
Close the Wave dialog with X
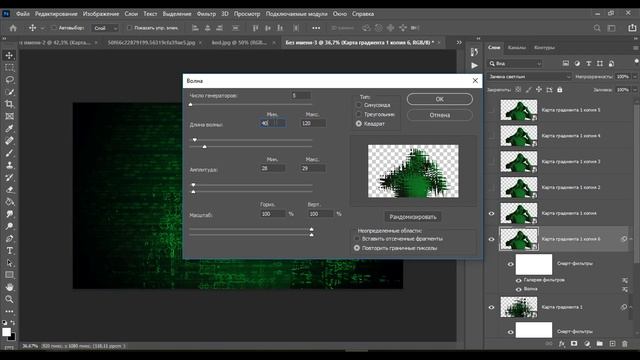click(475, 81)
